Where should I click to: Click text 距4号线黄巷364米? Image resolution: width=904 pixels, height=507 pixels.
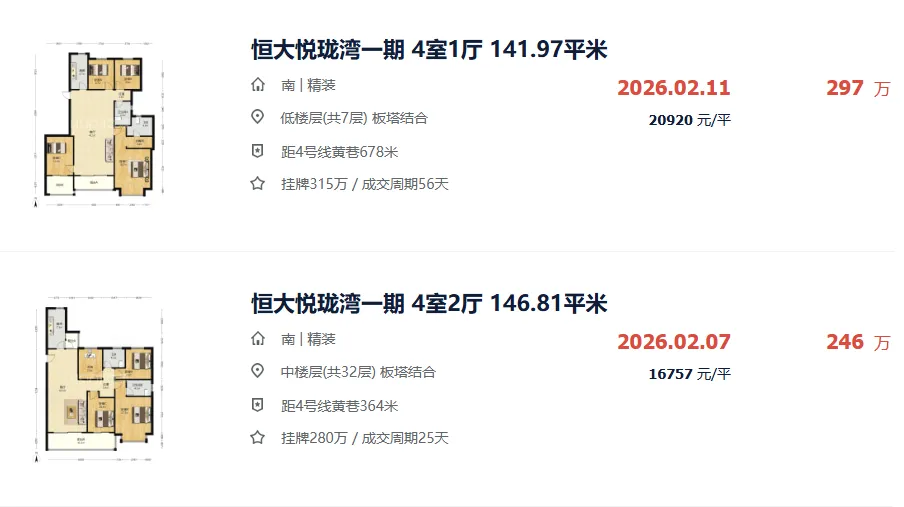(x=340, y=406)
